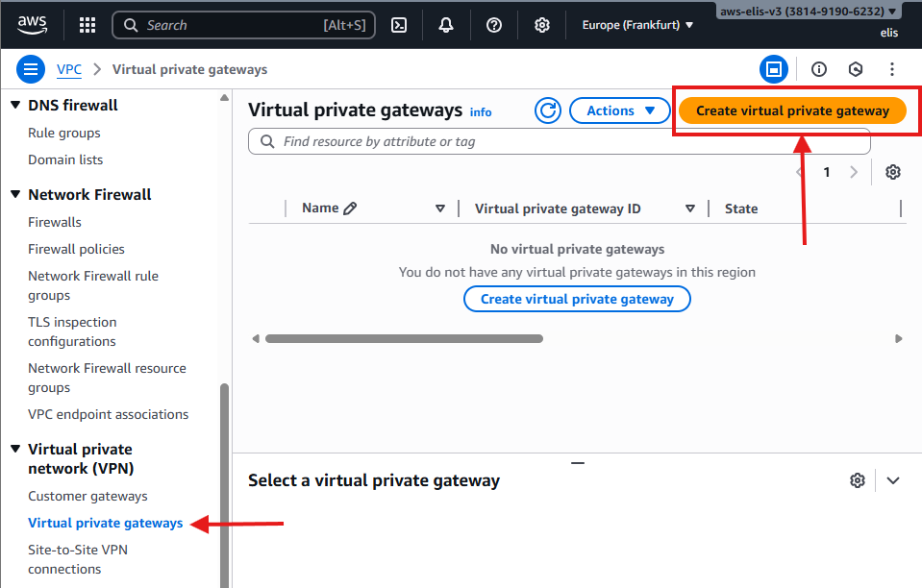
Task: Expand the details panel chevron
Action: pos(893,480)
